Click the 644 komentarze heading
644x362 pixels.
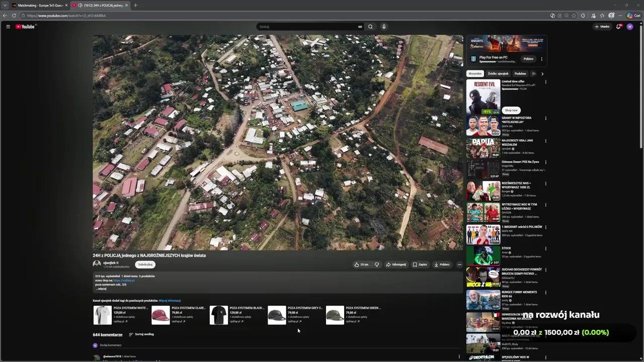coord(108,335)
